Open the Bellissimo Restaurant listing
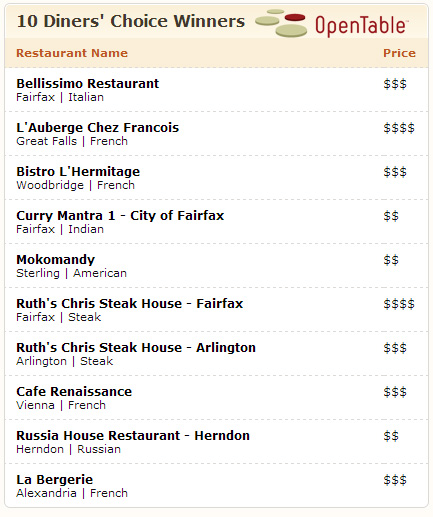Screen dimensions: 433x517 pos(88,84)
